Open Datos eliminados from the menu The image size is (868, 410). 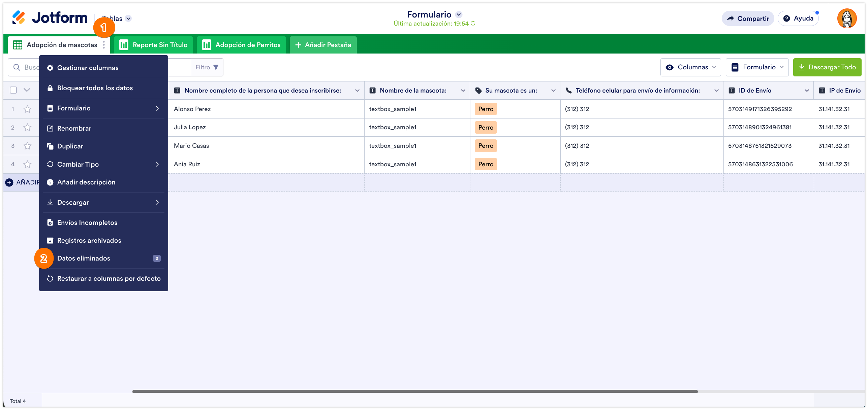point(84,258)
